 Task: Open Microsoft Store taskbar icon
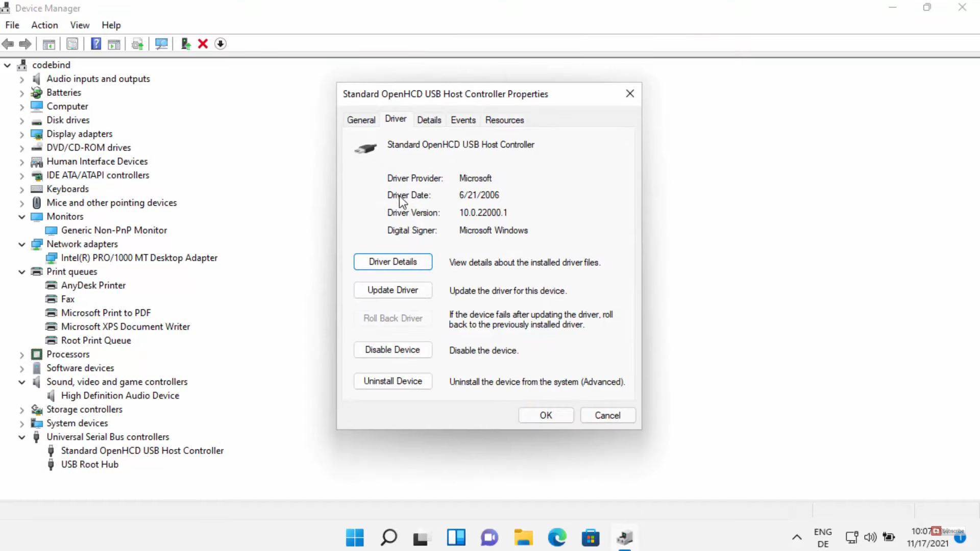[x=591, y=537]
